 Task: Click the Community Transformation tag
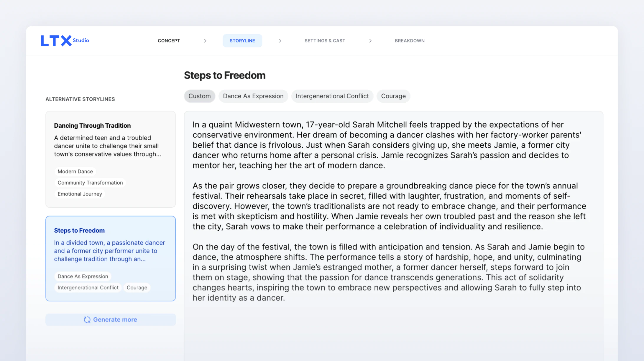coord(90,183)
